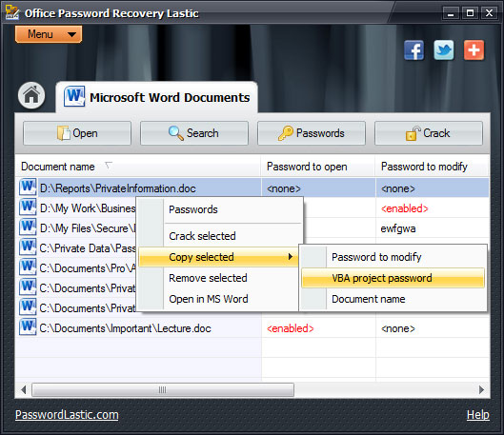Sort by Document name column header

138,167
